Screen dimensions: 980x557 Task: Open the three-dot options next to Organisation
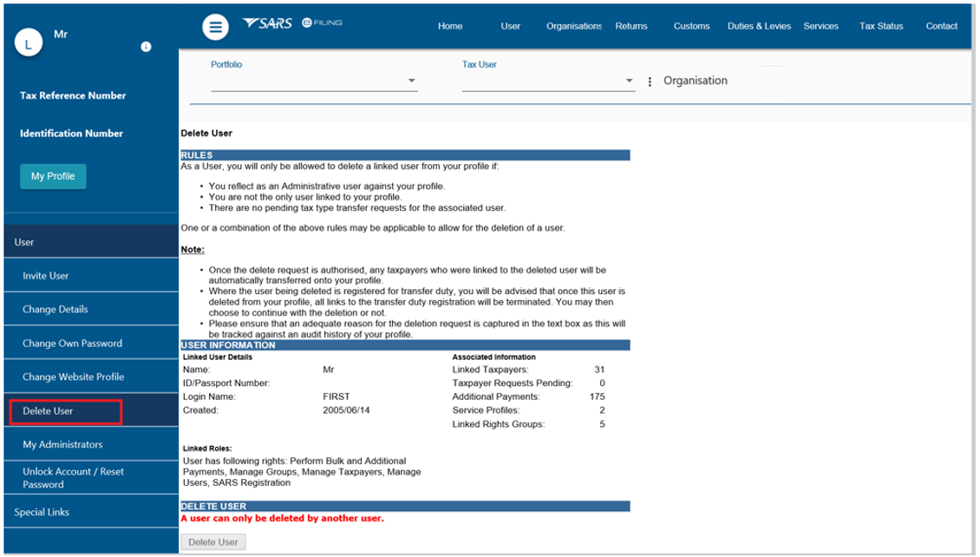pyautogui.click(x=650, y=82)
